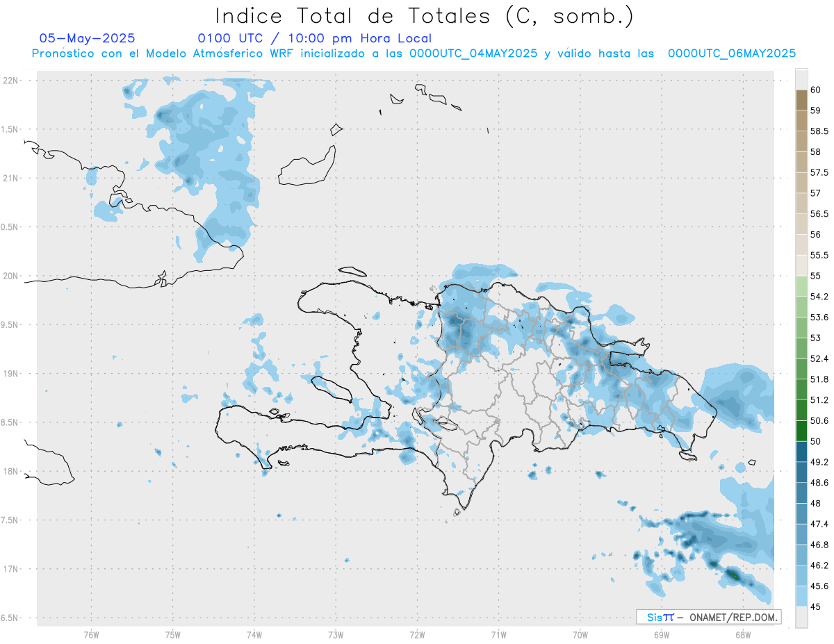Select the date label '05-May-2025'
The image size is (834, 644).
(x=87, y=39)
